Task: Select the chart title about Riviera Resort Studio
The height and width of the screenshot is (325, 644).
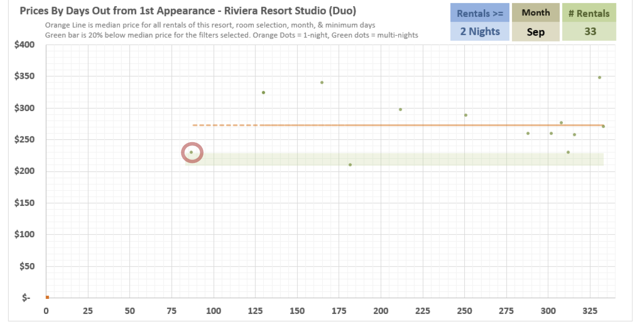Action: coord(188,11)
